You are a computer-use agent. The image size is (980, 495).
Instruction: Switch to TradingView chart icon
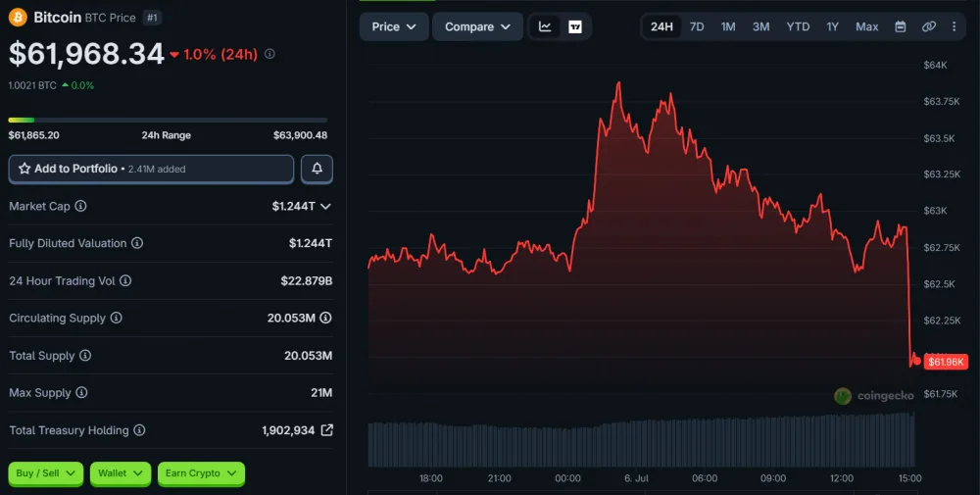pyautogui.click(x=575, y=26)
